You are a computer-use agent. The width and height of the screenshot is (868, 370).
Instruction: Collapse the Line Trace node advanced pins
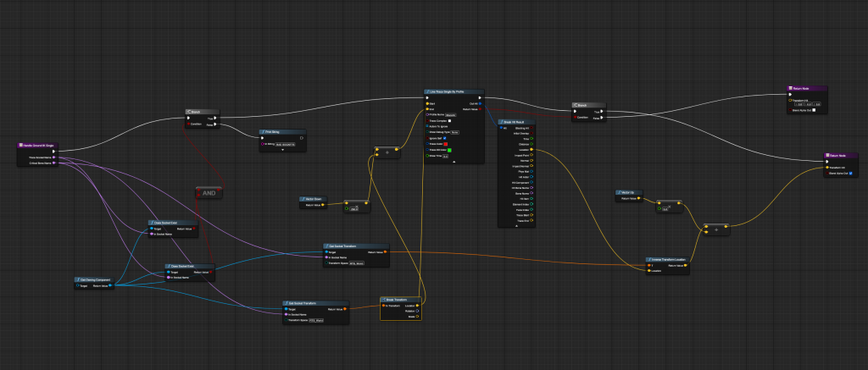(x=453, y=161)
